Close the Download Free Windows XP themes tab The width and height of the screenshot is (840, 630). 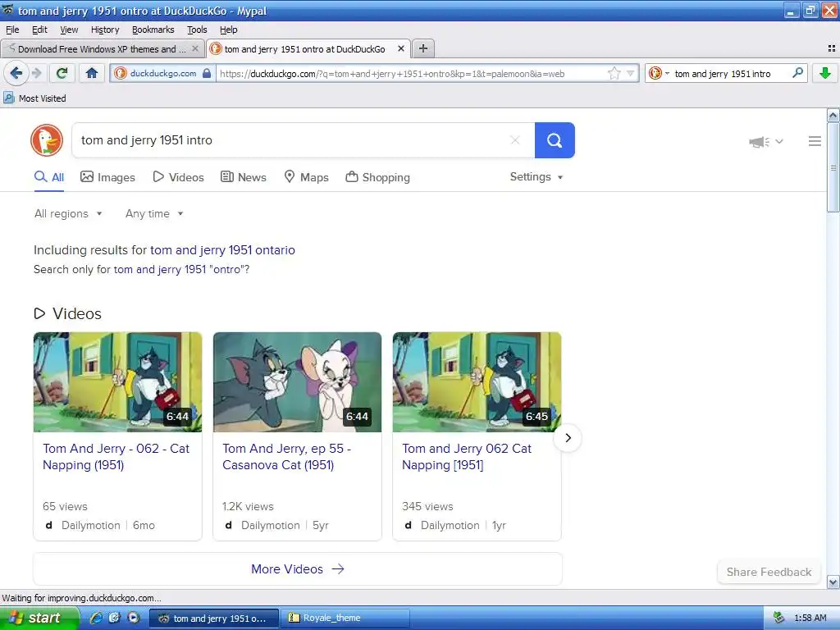pos(195,48)
